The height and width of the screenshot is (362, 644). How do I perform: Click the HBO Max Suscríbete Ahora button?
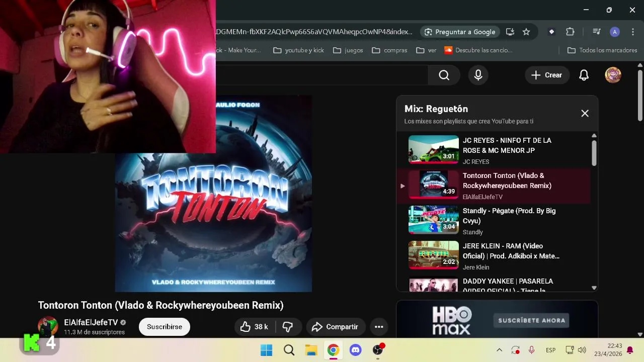click(531, 320)
